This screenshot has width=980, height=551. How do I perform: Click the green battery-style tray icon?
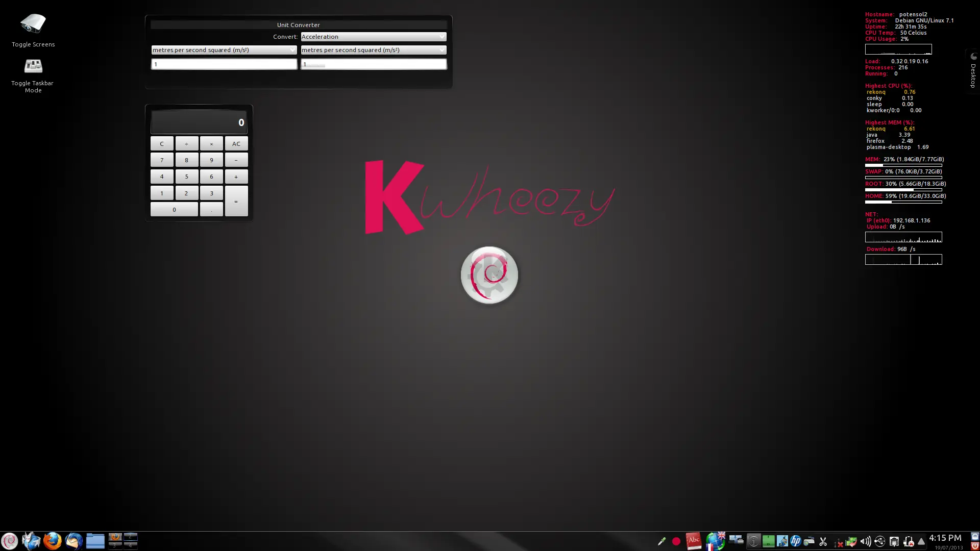tap(769, 541)
